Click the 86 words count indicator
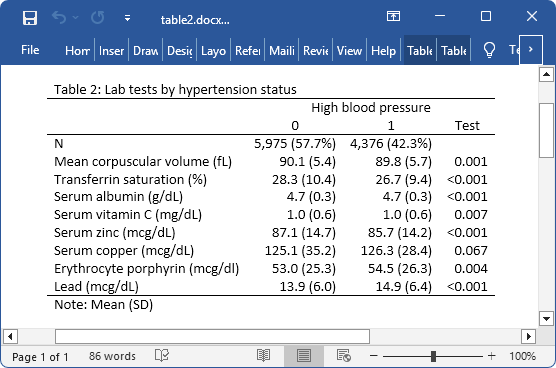The image size is (556, 368). click(112, 356)
